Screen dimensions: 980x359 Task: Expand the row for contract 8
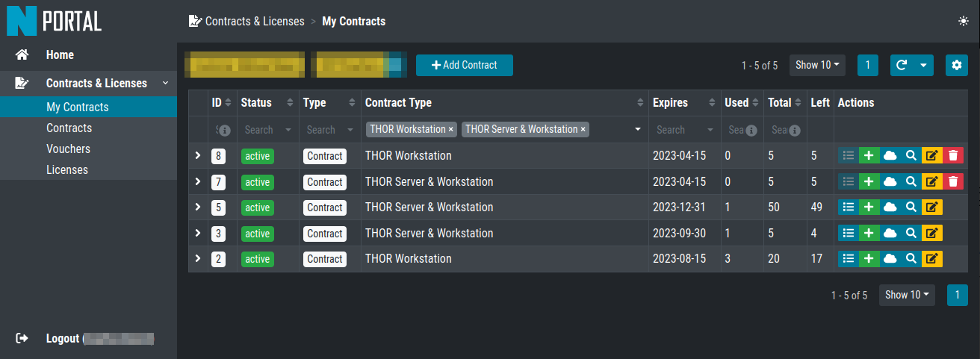click(198, 156)
